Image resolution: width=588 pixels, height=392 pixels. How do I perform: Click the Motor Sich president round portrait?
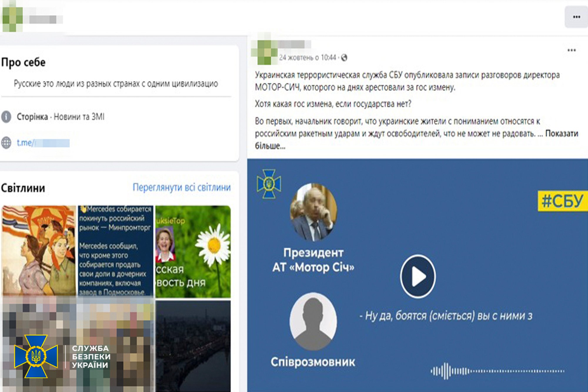[x=314, y=212]
